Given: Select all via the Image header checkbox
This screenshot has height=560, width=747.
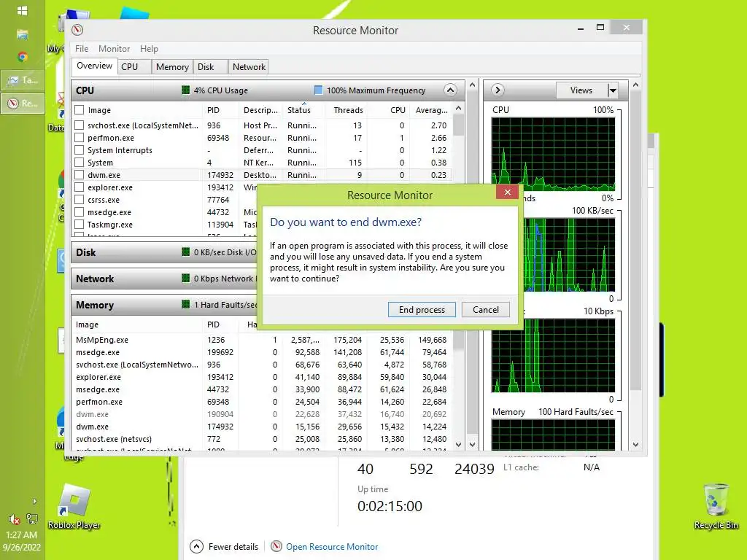Looking at the screenshot, I should pos(80,110).
